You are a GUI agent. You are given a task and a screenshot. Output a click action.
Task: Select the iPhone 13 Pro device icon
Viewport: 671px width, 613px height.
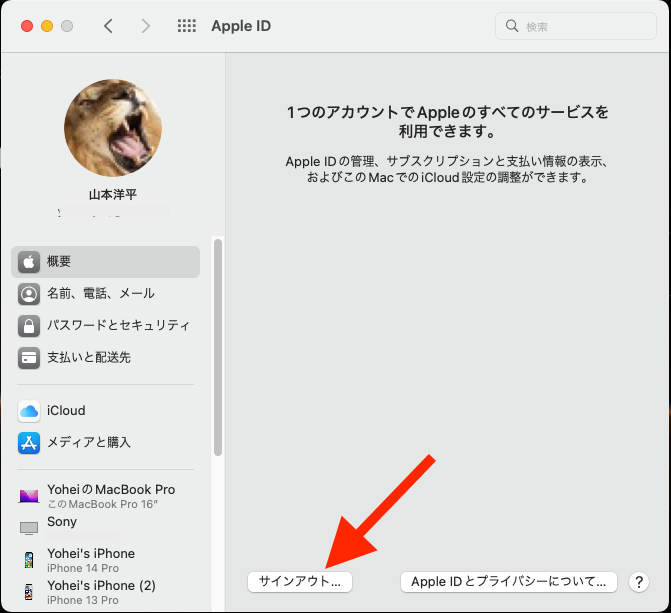[x=29, y=592]
